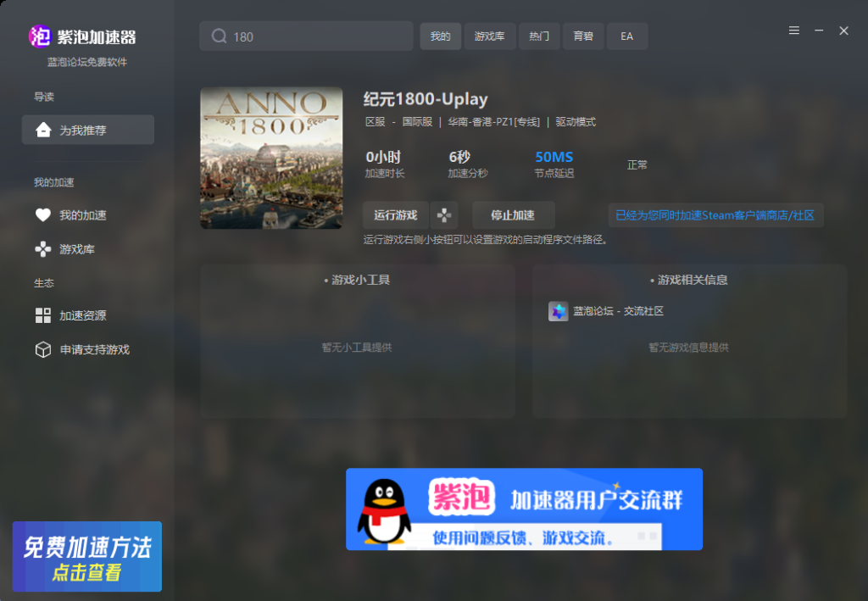Switch to the EA tab
The height and width of the screenshot is (601, 868).
627,36
